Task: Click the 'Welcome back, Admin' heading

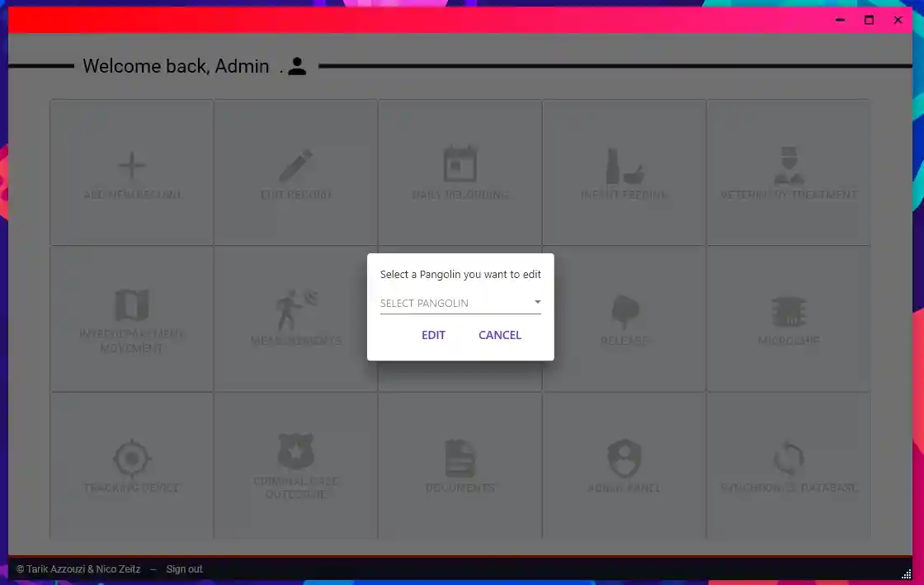Action: click(x=176, y=66)
